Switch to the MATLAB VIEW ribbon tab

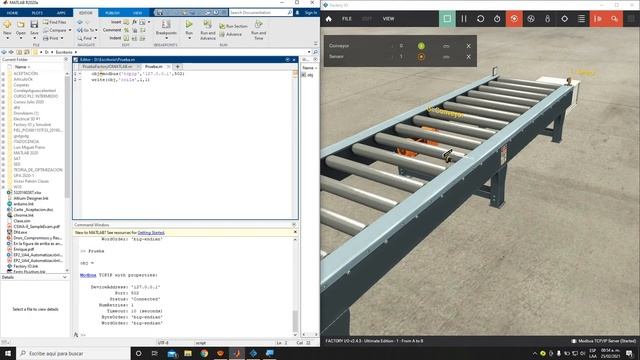138,13
